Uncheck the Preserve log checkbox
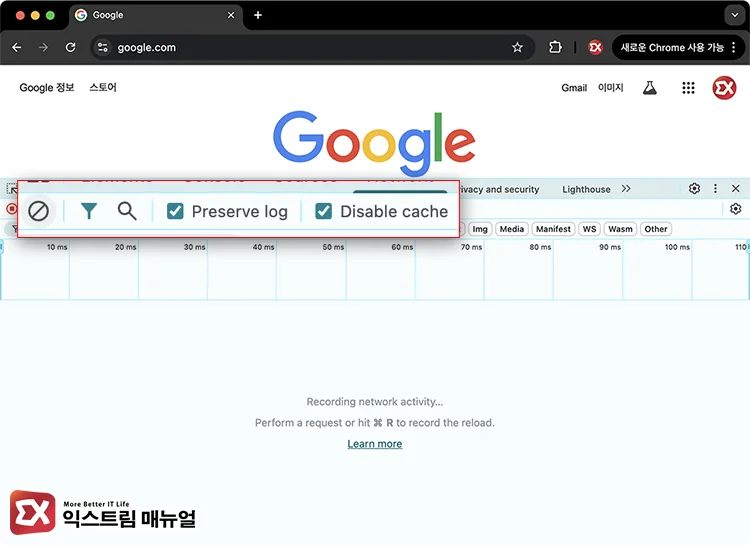 click(x=175, y=211)
